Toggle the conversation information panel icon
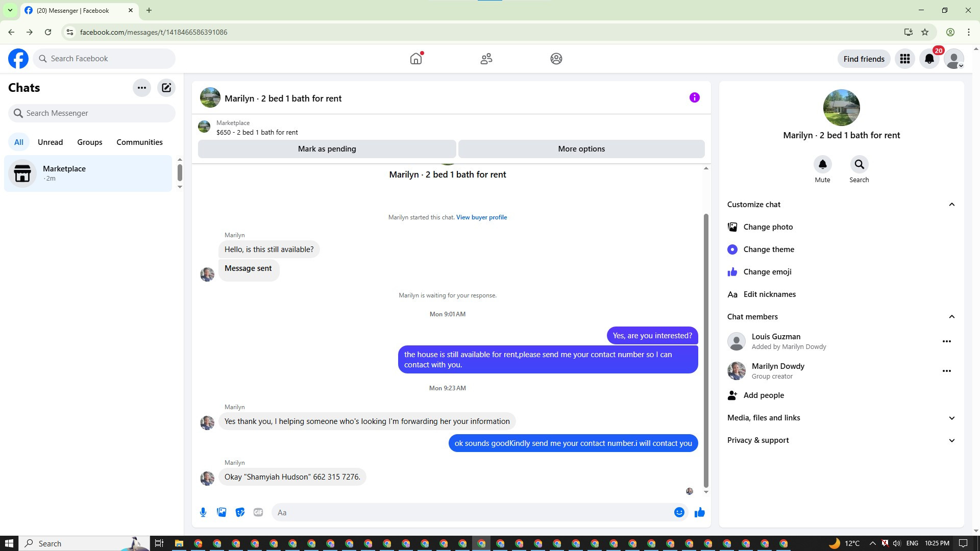This screenshot has height=551, width=980. [694, 97]
